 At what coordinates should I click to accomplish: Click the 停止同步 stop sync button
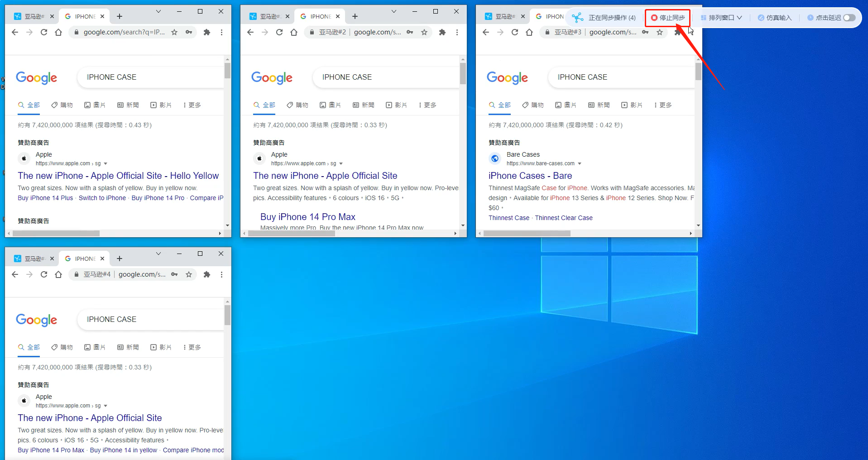pos(668,18)
